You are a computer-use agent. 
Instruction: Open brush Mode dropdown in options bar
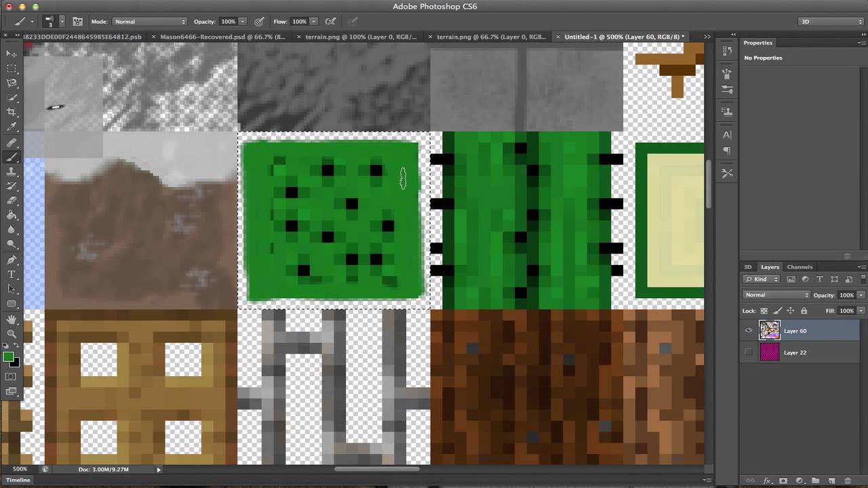click(149, 22)
